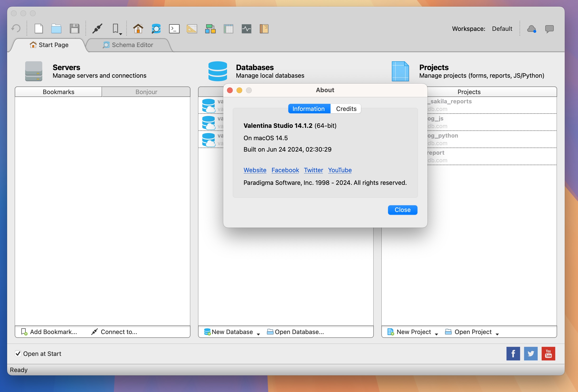
Task: Open the Facebook link in About
Action: [x=285, y=170]
